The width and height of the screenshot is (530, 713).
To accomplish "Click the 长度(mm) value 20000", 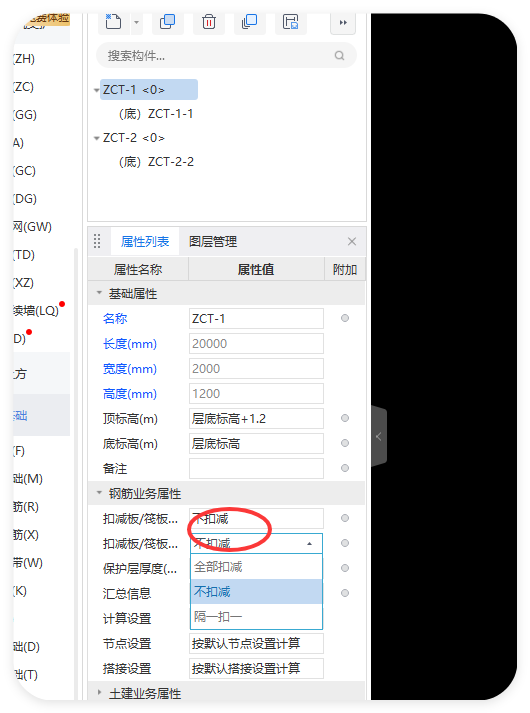I will (256, 343).
